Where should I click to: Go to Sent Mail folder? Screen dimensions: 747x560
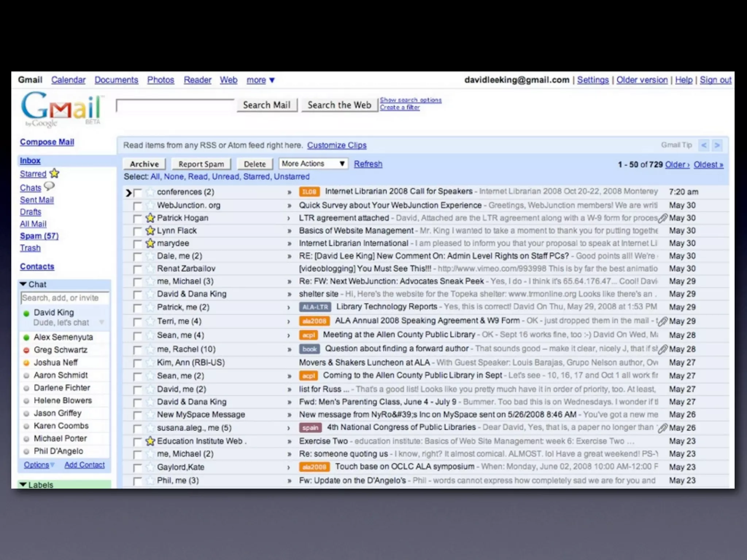pos(37,200)
